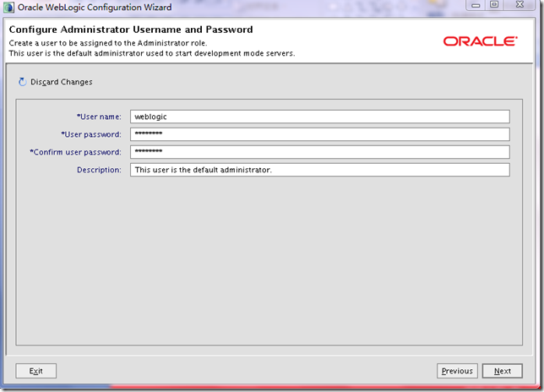Click the WebLogic wizard title bar icon
The height and width of the screenshot is (392, 544).
8,8
